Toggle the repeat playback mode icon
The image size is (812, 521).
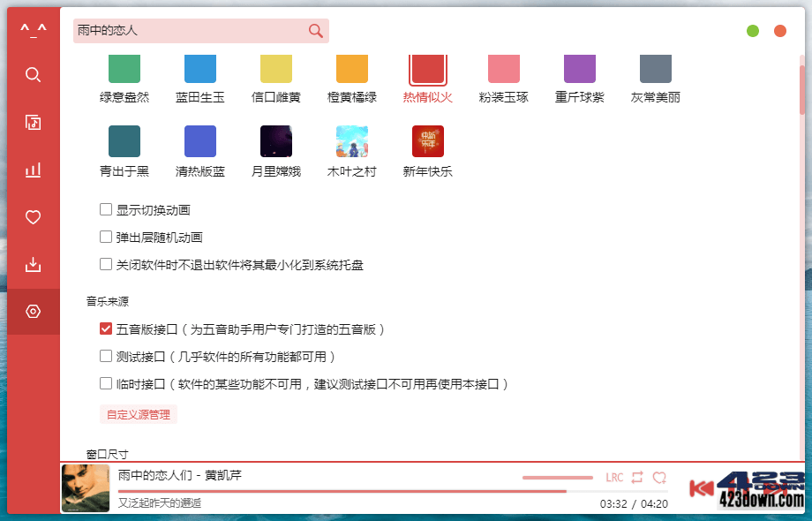click(x=637, y=477)
